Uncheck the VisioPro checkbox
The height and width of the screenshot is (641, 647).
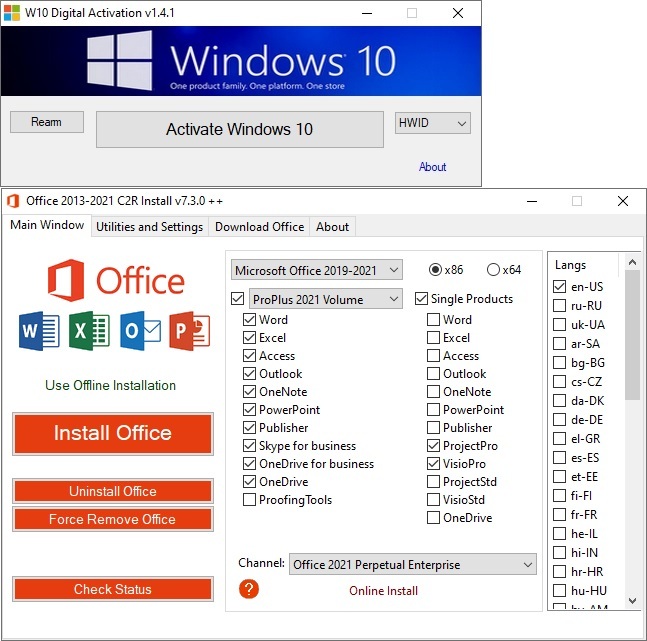pos(433,464)
